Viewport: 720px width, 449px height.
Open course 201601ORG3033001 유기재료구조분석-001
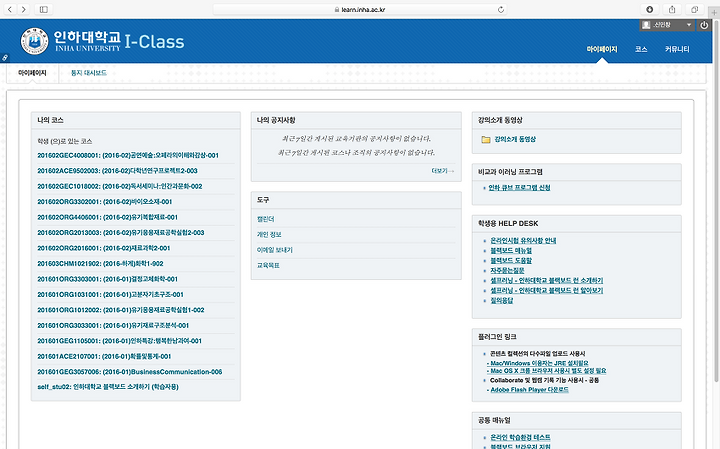click(113, 326)
